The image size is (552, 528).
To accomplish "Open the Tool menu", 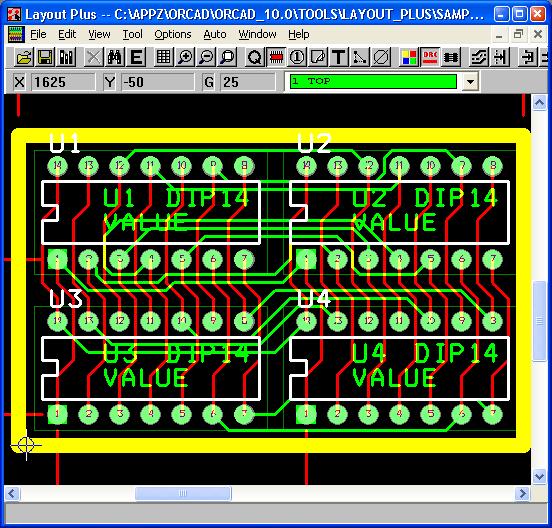I will click(x=132, y=34).
